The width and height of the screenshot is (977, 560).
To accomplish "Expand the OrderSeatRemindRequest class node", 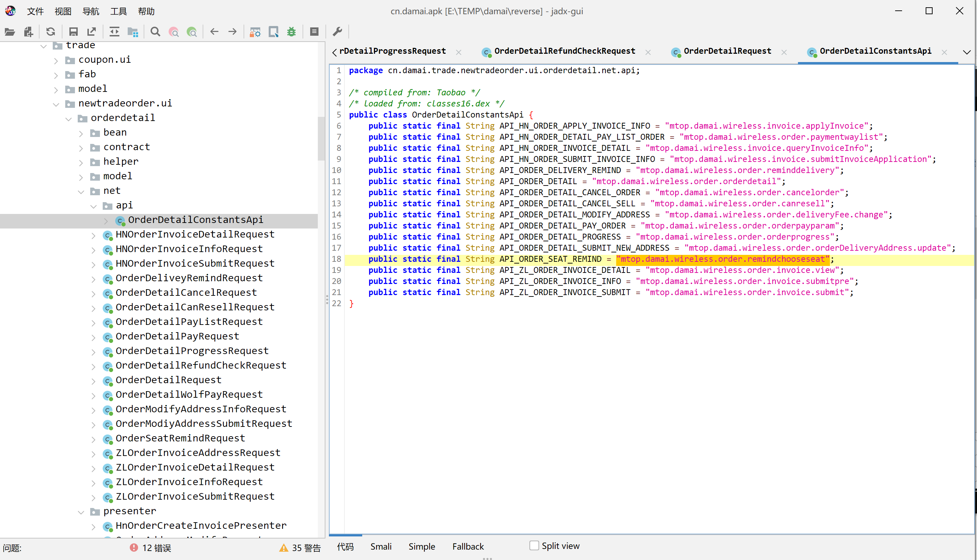I will tap(94, 439).
